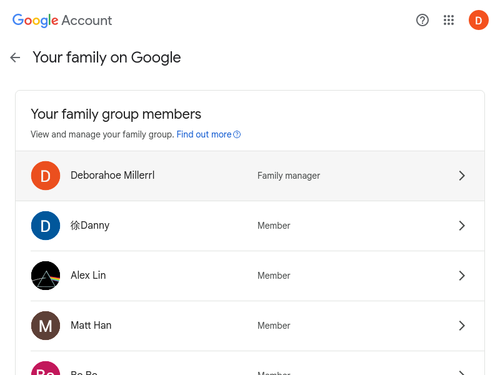Viewport: 500px width, 375px height.
Task: Select the Alex Lin member entry
Action: (x=250, y=276)
